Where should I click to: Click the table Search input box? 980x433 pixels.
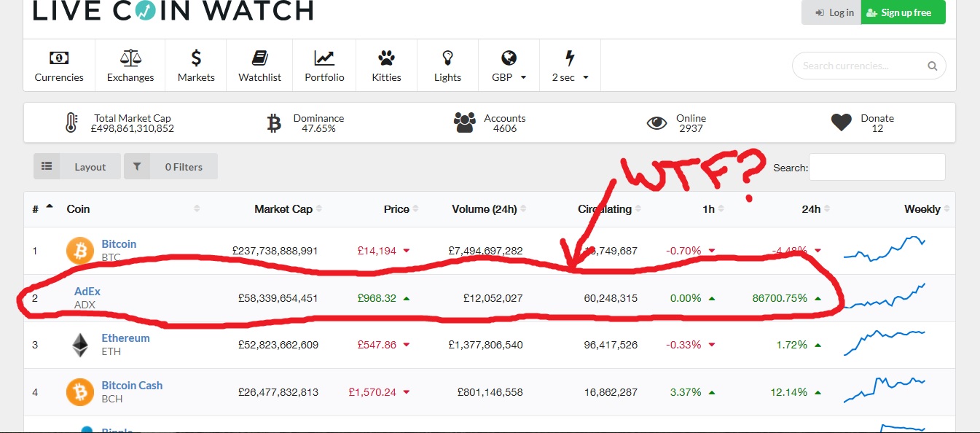pos(877,167)
